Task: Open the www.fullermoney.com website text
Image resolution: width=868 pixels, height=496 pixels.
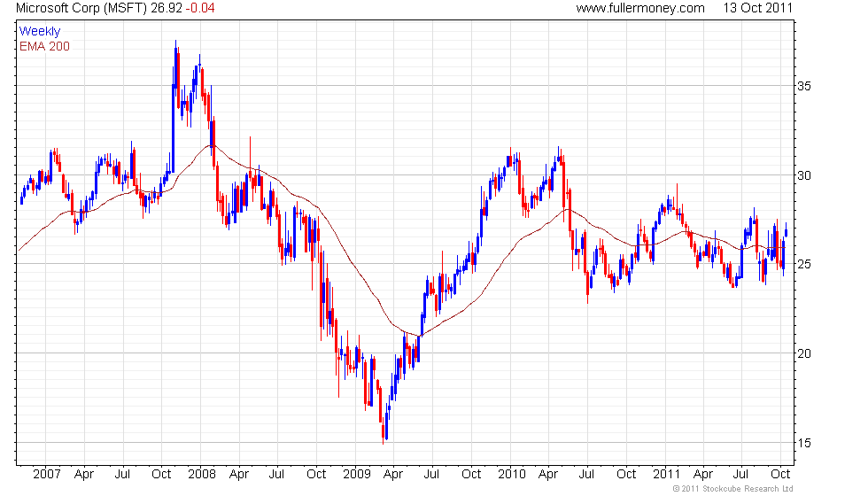Action: pyautogui.click(x=640, y=8)
